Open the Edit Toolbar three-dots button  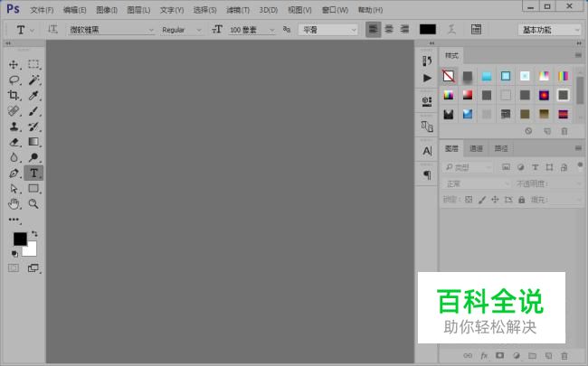[x=14, y=220]
